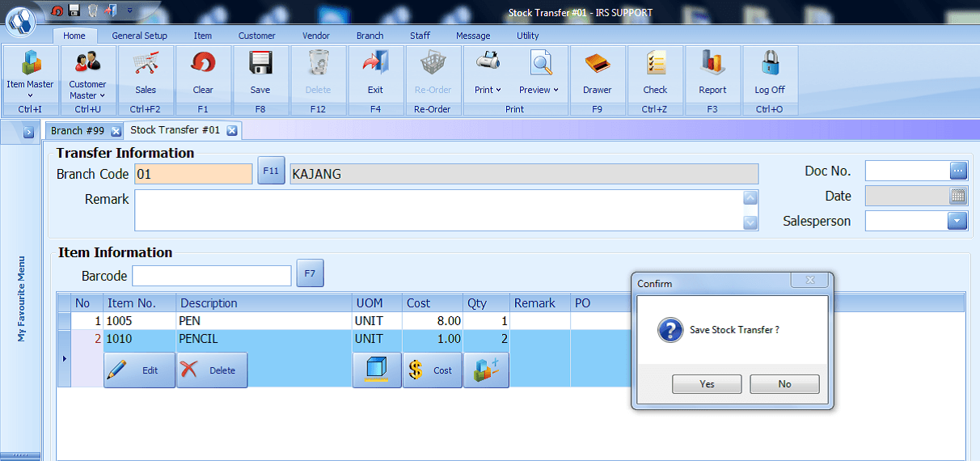Click the red X Delete row button

212,370
